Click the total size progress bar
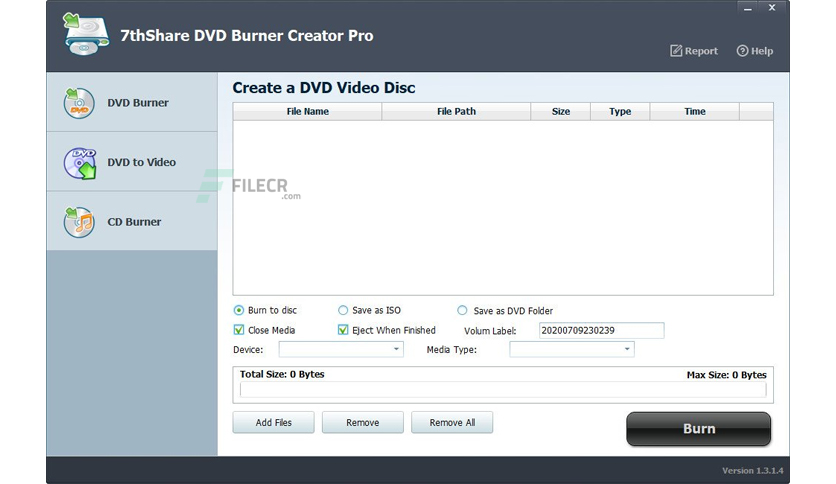 pyautogui.click(x=503, y=390)
